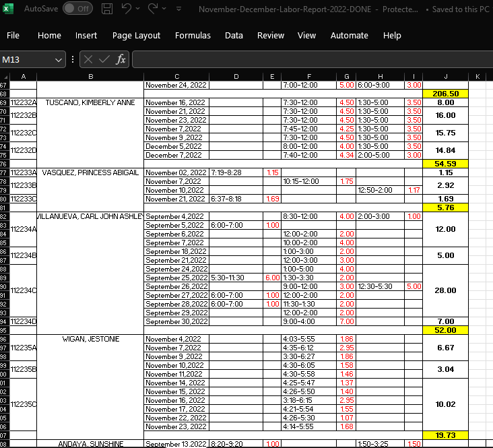Image resolution: width=493 pixels, height=448 pixels.
Task: Expand the Name Box dropdown arrow
Action: tap(59, 60)
